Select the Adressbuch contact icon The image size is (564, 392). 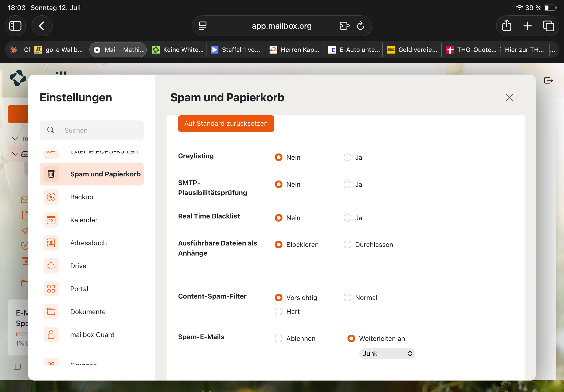(x=51, y=243)
